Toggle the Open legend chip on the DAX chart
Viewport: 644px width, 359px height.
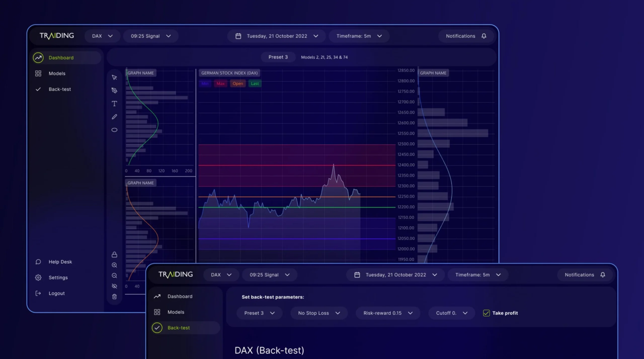point(238,83)
